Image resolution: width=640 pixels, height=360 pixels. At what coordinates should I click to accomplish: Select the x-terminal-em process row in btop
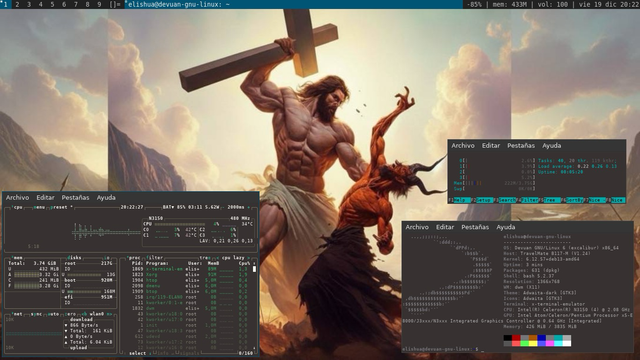(190, 269)
